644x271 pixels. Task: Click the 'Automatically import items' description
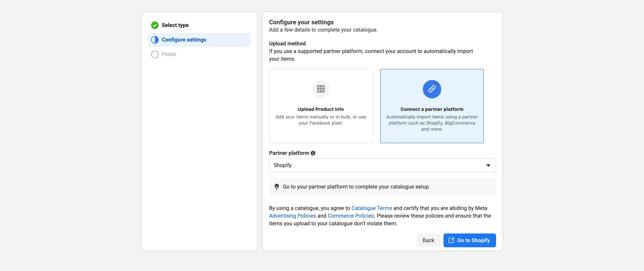(x=432, y=123)
